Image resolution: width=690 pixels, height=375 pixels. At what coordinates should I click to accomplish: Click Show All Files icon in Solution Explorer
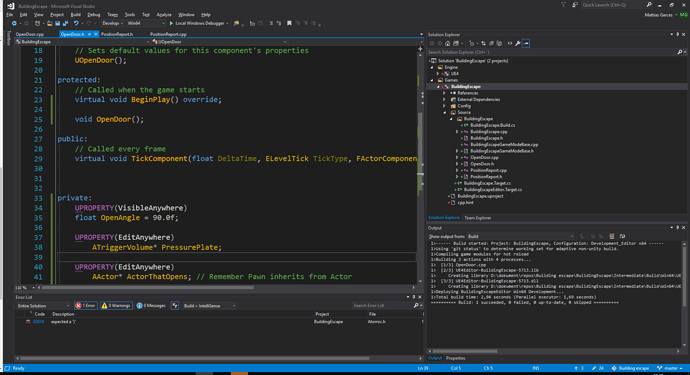(x=499, y=44)
